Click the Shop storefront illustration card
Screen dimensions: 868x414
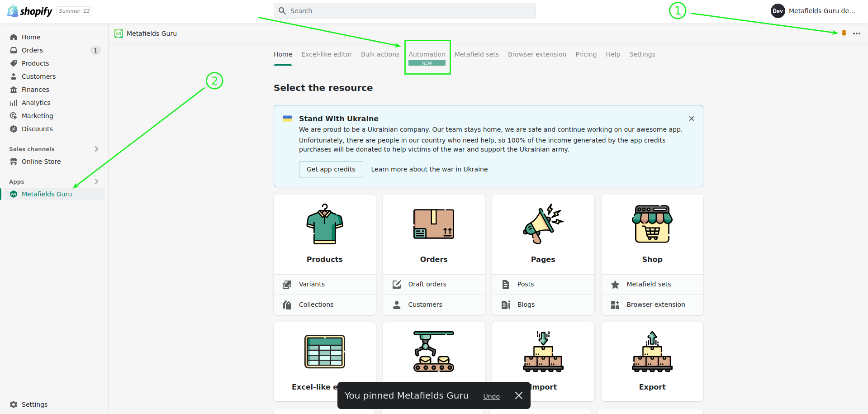pos(652,224)
